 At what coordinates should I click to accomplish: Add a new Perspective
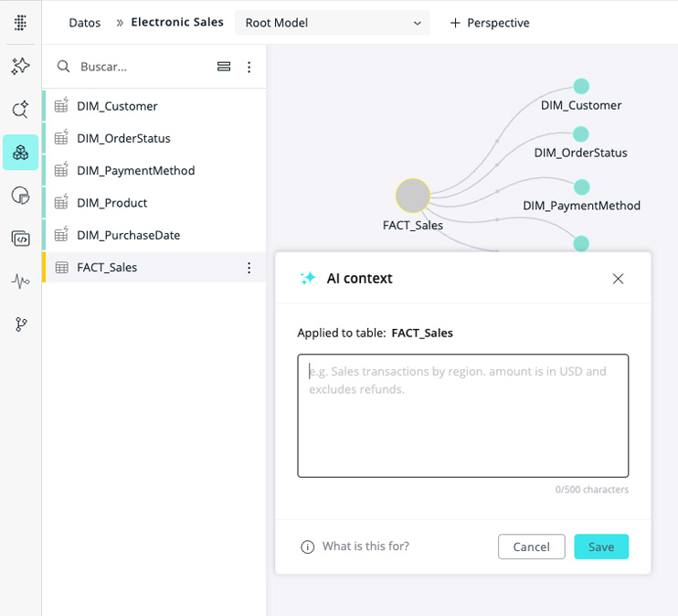tap(490, 23)
